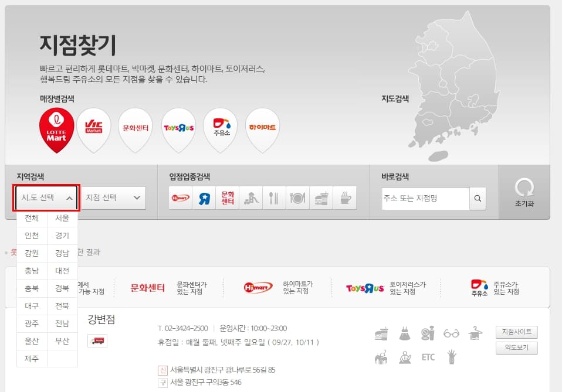Filter by plate restaurant icon
Viewport: 562px width, 392px height.
pos(297,197)
